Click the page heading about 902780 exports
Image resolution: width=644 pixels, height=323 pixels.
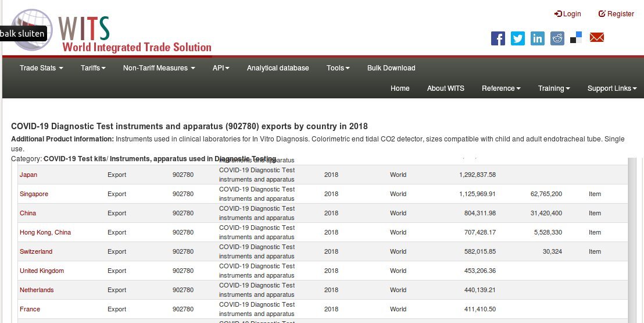click(x=189, y=126)
